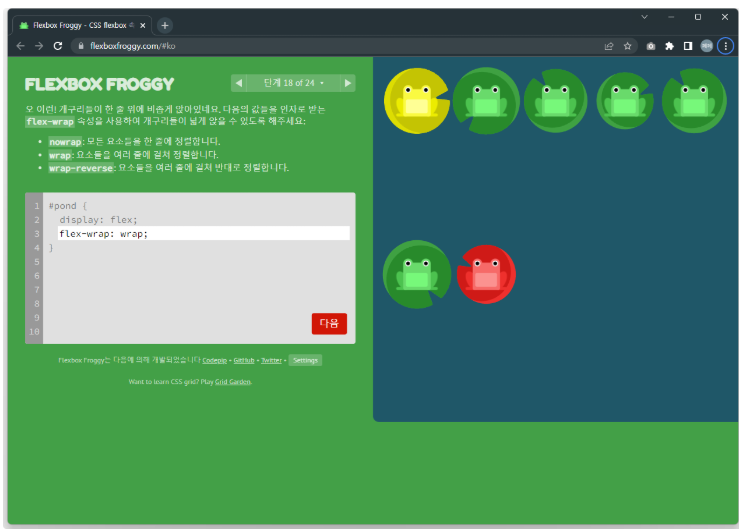Click the #pond { code line

[x=68, y=206]
